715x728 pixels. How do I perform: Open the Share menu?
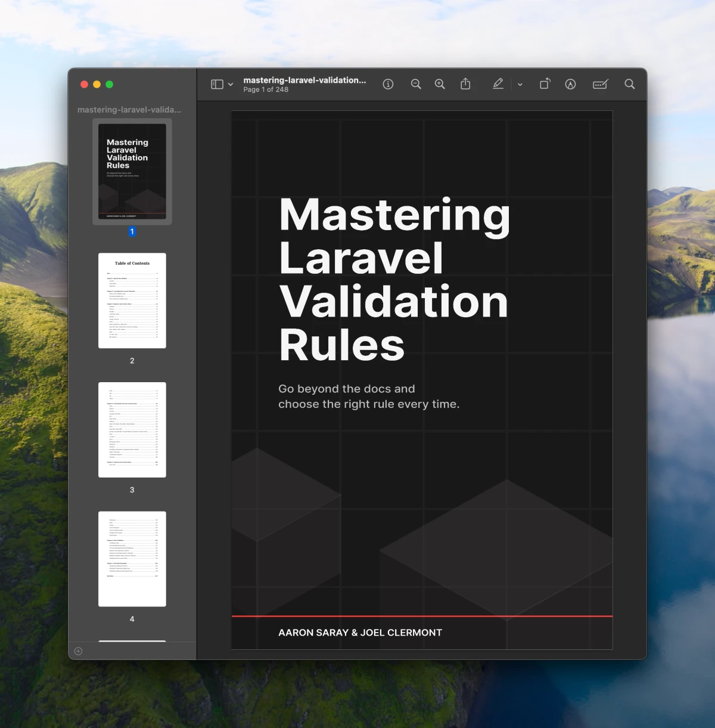pyautogui.click(x=465, y=84)
